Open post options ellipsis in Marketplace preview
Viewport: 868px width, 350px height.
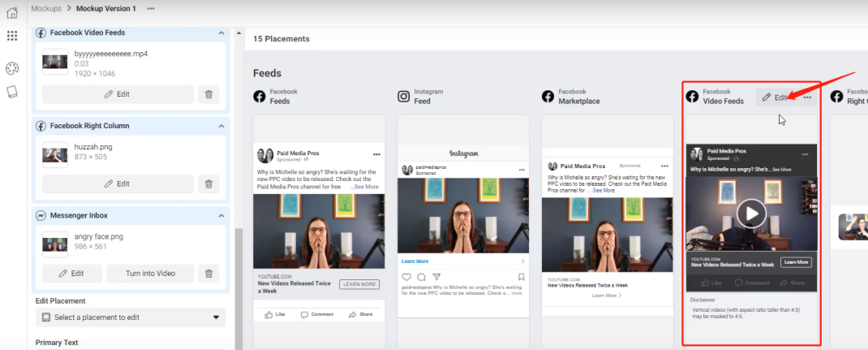665,167
